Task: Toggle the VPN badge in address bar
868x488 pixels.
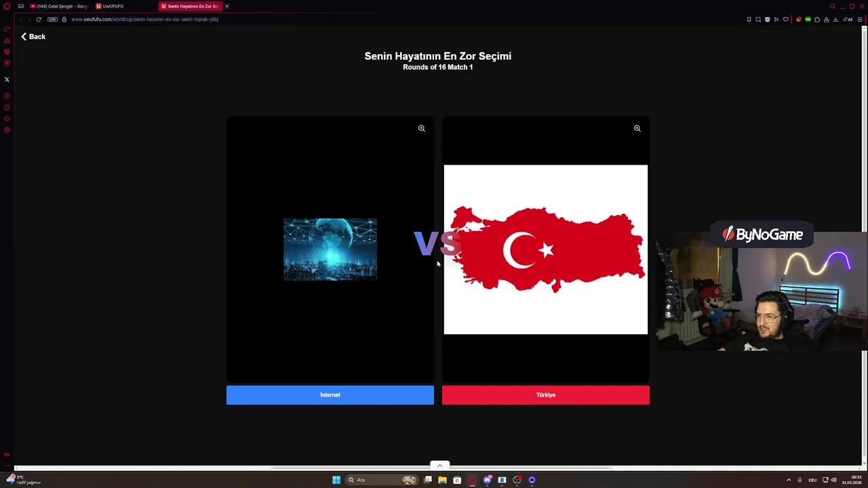Action: (x=52, y=19)
